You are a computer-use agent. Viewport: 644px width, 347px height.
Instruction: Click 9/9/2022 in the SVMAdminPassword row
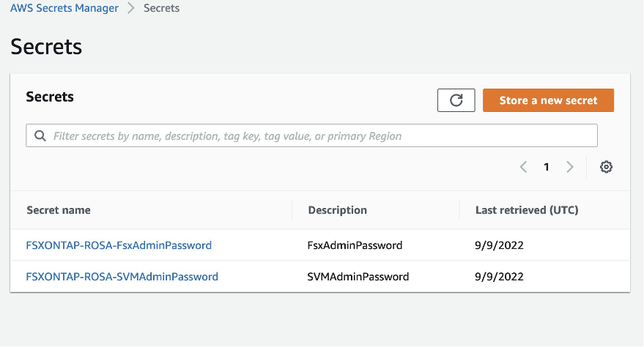point(499,277)
